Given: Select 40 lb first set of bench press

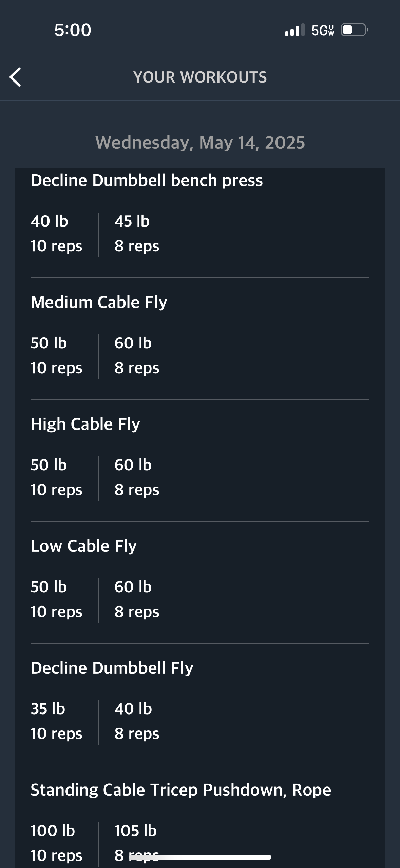Looking at the screenshot, I should (56, 233).
